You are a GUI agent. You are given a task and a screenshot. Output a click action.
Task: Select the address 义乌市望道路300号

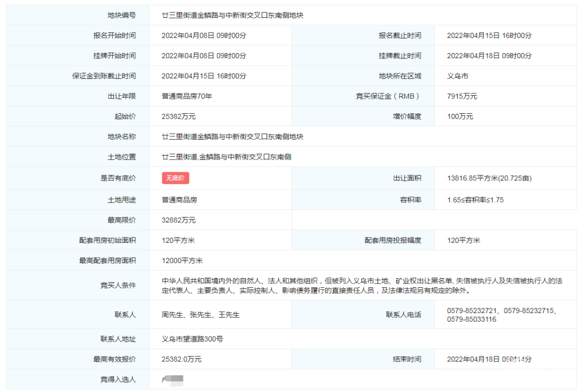point(192,339)
